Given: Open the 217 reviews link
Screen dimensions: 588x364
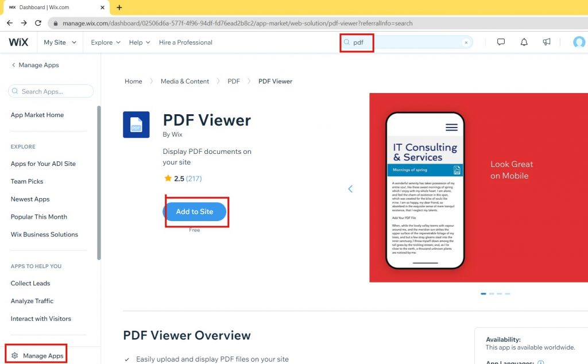Looking at the screenshot, I should (194, 179).
